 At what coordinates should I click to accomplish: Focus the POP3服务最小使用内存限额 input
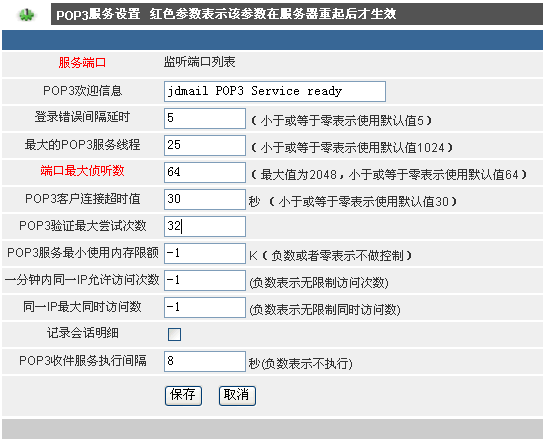pos(205,254)
